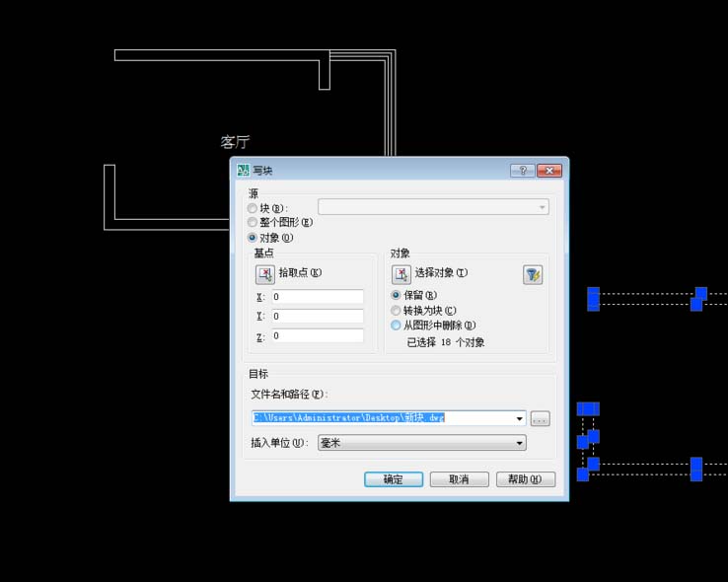Expand the file name and path dropdown
Screen dimensions: 728x582
[519, 418]
